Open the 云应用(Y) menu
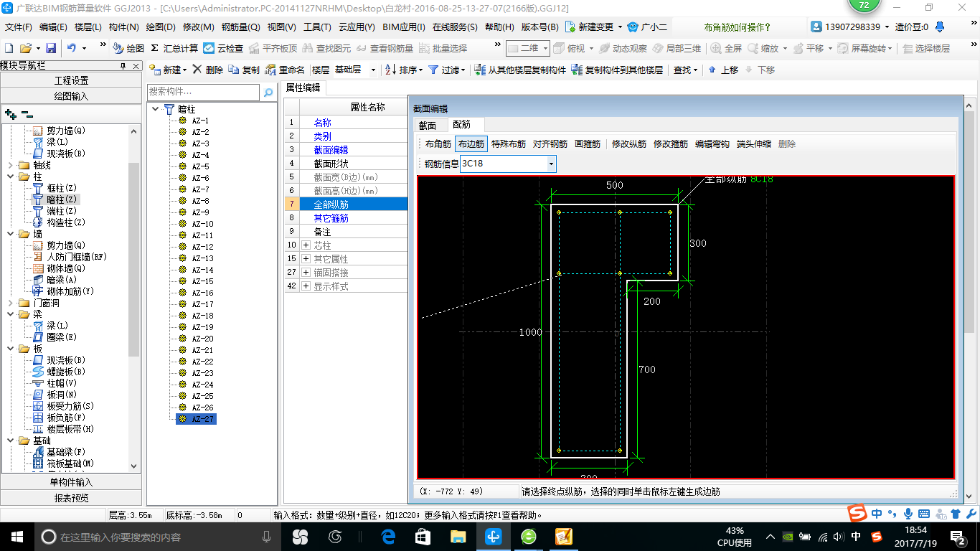Viewport: 980px width, 551px height. click(x=357, y=27)
